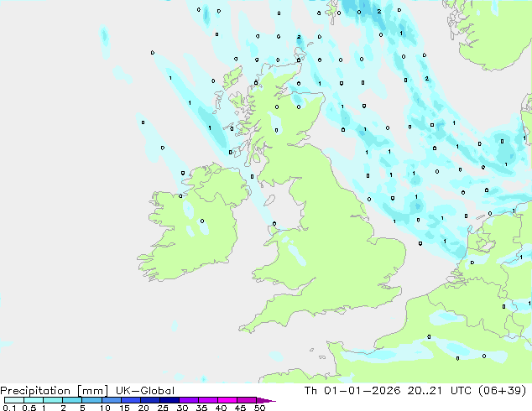Click the '0.5' legend scale label

click(29, 408)
